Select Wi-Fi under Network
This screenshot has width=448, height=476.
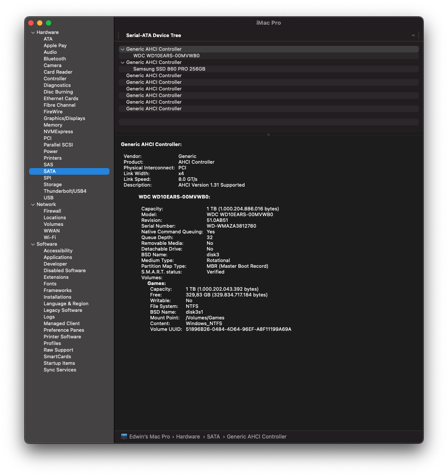click(x=49, y=237)
